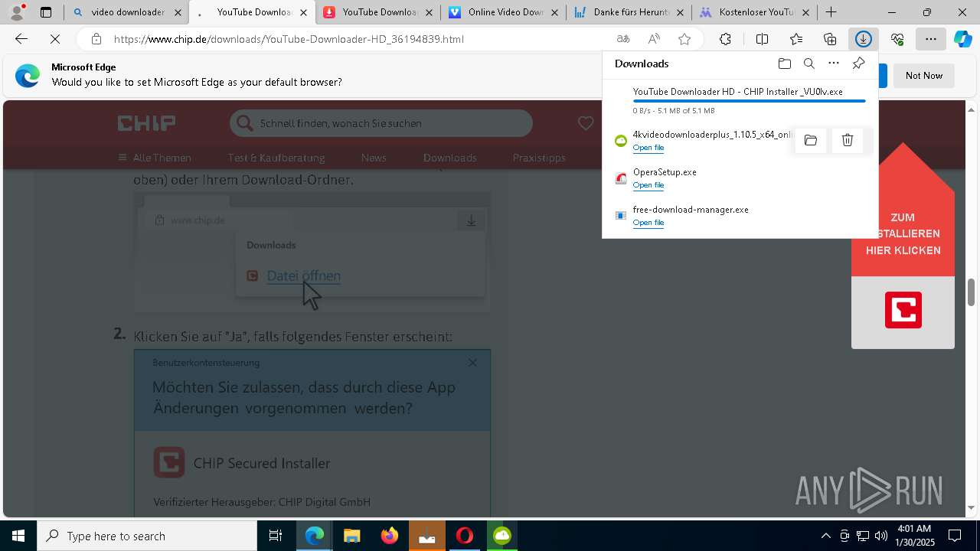Image resolution: width=980 pixels, height=551 pixels.
Task: Show 4kvideodownloaderplus in folder
Action: click(811, 140)
